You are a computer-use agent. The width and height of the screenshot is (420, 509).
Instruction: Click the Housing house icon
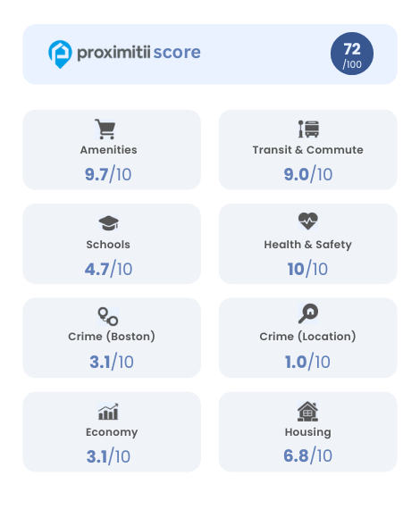pos(307,412)
